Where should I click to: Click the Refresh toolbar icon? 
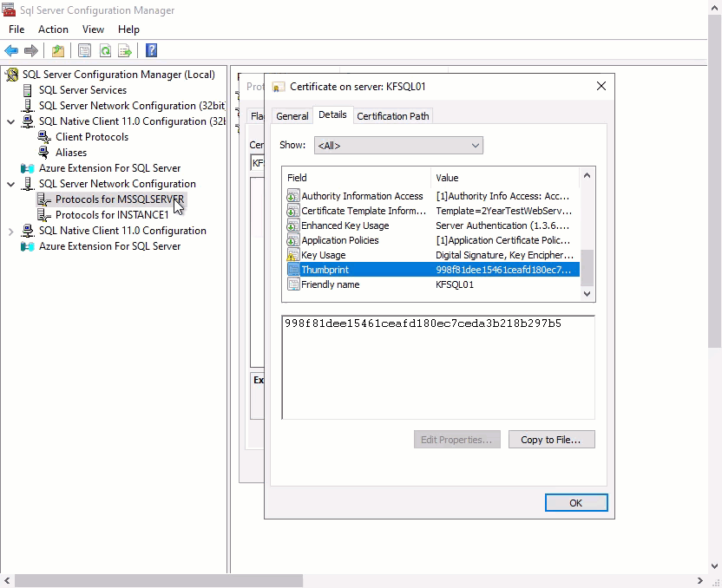[x=106, y=50]
